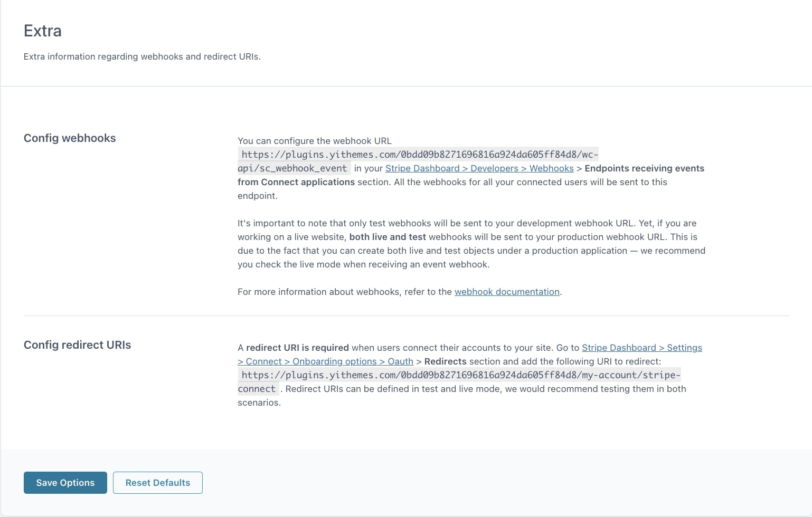812x517 pixels.
Task: Follow the Stripe Dashboard > Settings link
Action: [x=641, y=348]
